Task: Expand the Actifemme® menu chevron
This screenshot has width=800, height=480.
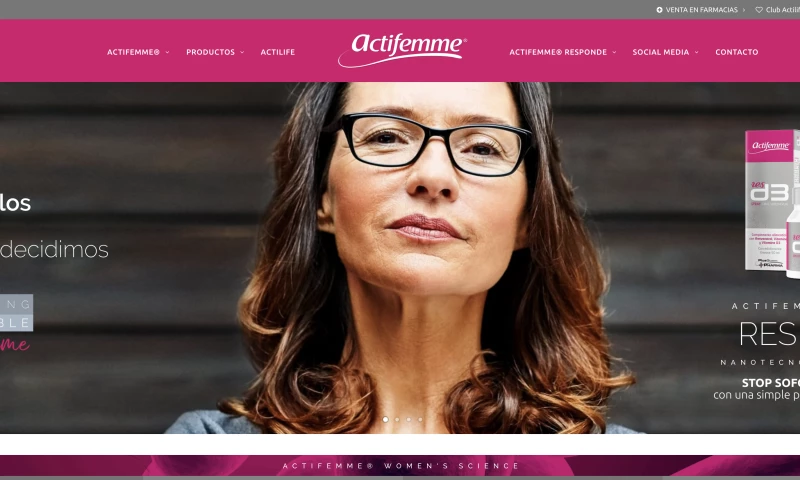Action: click(167, 52)
